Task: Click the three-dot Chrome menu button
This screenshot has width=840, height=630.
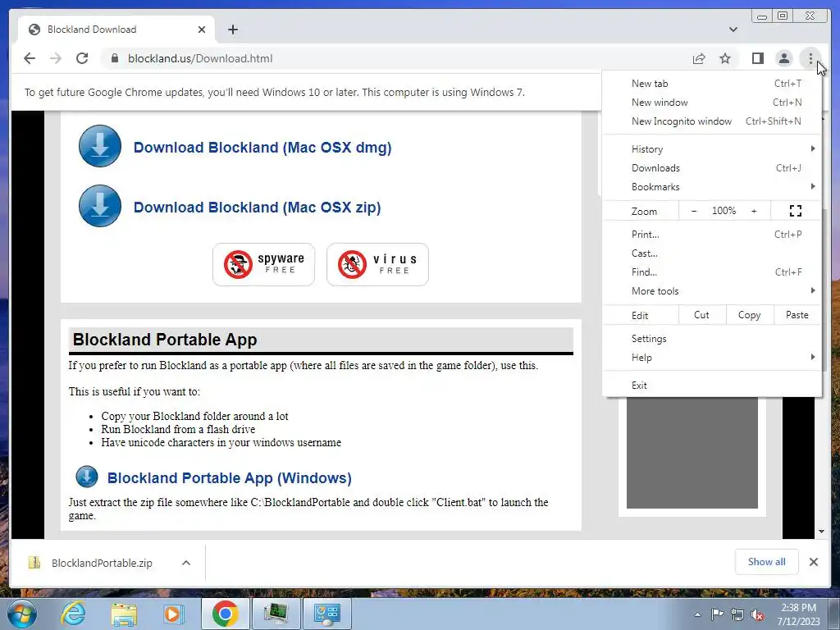Action: 810,58
